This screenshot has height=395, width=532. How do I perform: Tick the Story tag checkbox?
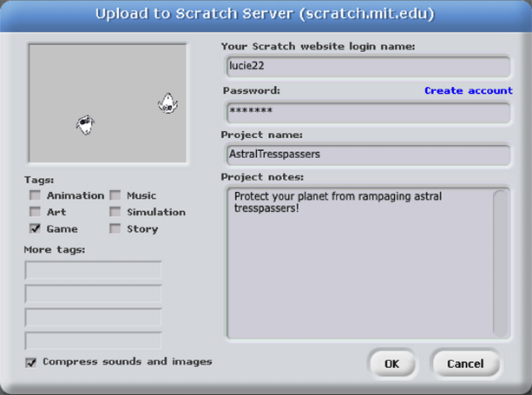[115, 228]
